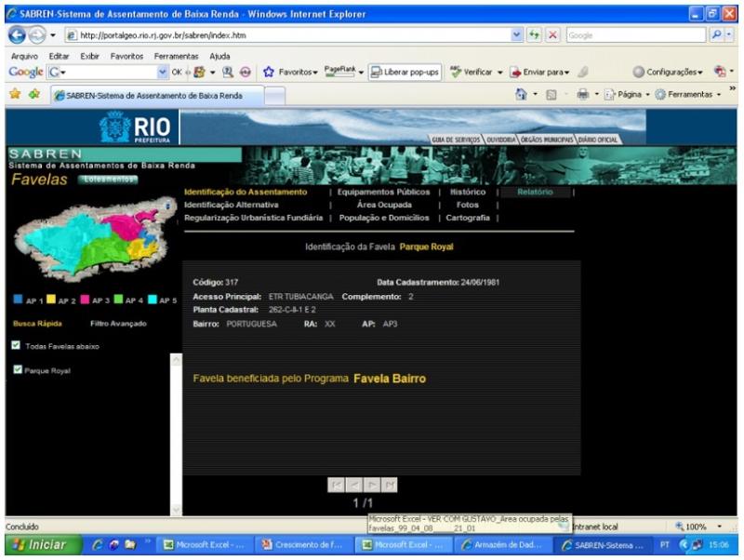Go to last record navigation arrow
The image size is (744, 560).
[x=390, y=484]
